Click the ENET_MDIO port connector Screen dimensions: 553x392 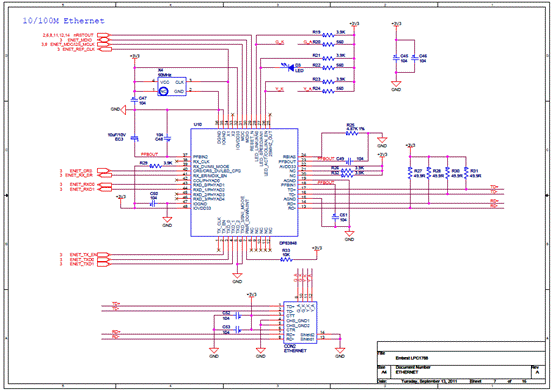click(103, 40)
